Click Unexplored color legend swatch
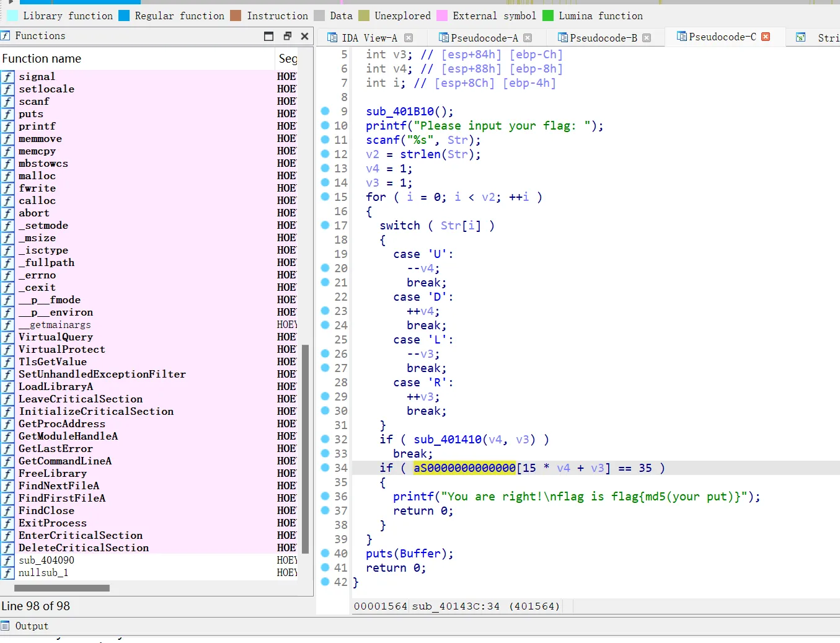840x643 pixels. point(364,16)
